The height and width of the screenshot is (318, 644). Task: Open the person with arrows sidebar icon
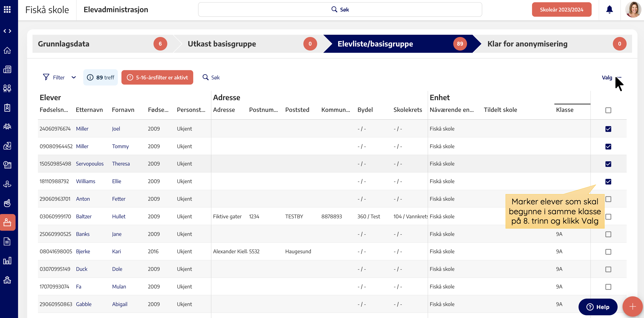click(7, 184)
